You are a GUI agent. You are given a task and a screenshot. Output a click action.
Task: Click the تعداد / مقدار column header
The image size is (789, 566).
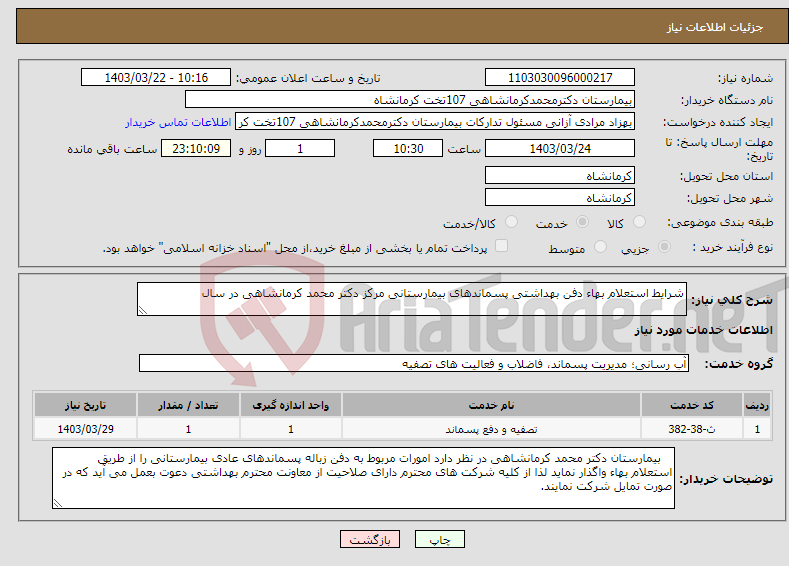tap(188, 405)
